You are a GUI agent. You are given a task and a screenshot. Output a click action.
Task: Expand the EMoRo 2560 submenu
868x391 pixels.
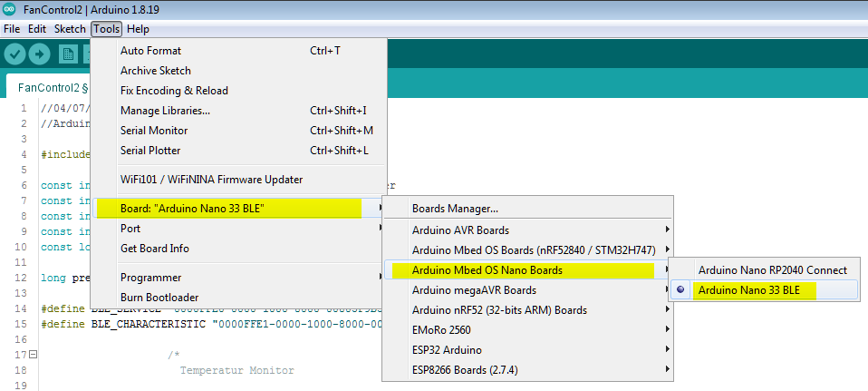point(527,329)
